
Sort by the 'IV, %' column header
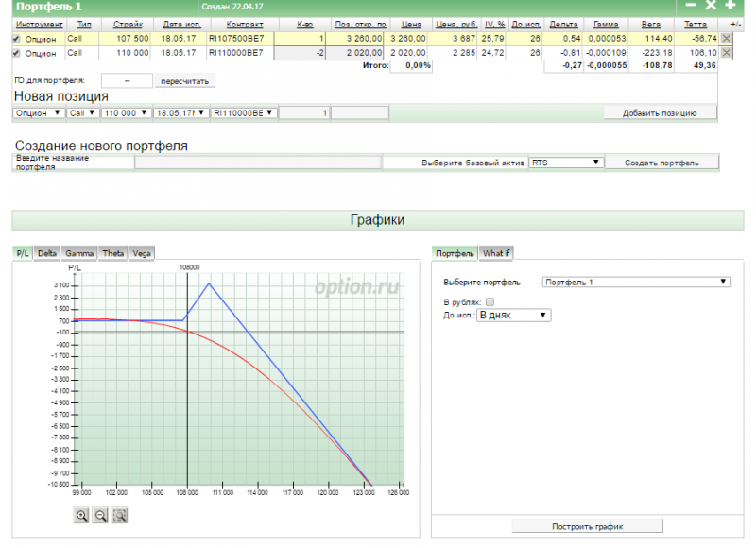494,25
